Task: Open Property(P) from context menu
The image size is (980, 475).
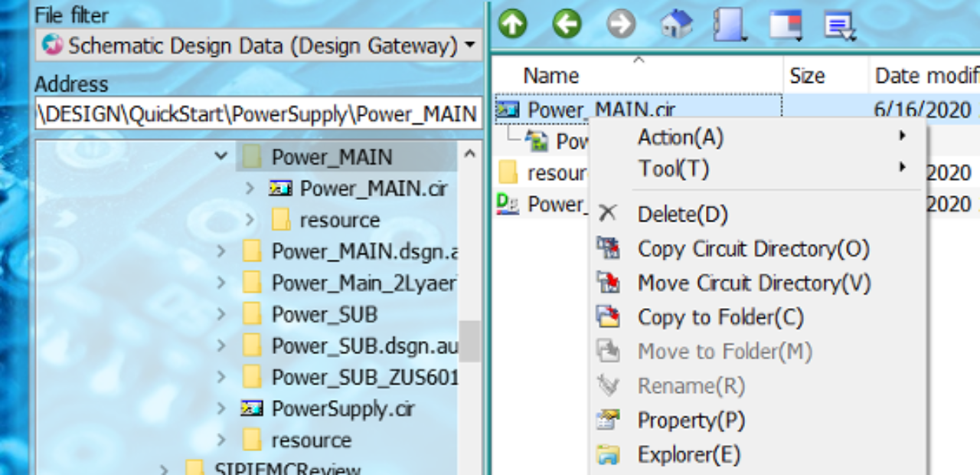Action: pos(691,421)
